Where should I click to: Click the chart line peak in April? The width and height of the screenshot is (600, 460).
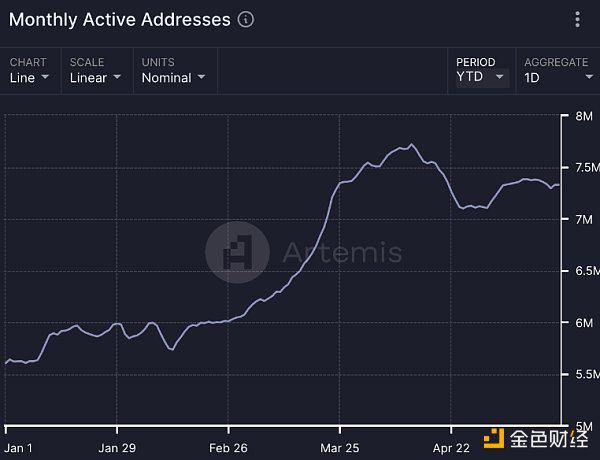click(x=411, y=144)
